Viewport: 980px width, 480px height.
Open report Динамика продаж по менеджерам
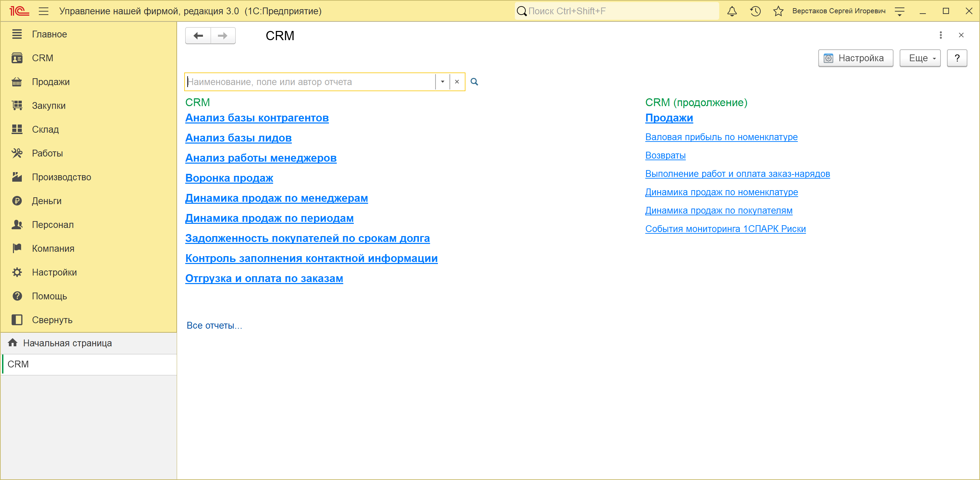[x=276, y=198]
